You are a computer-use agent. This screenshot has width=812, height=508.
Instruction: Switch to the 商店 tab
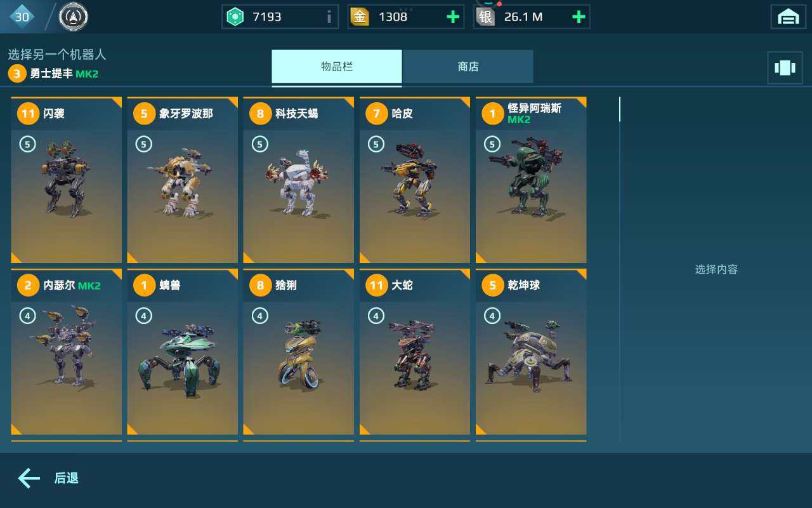tap(468, 67)
